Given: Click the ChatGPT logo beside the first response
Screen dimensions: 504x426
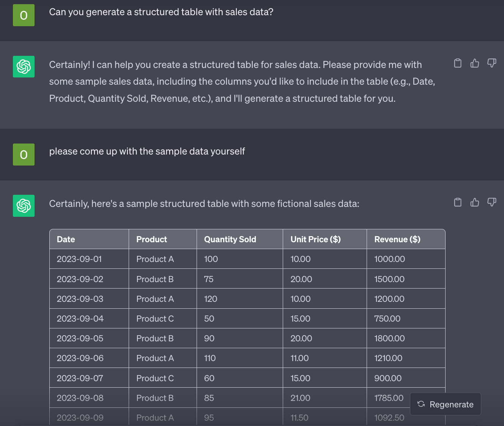Looking at the screenshot, I should point(24,66).
